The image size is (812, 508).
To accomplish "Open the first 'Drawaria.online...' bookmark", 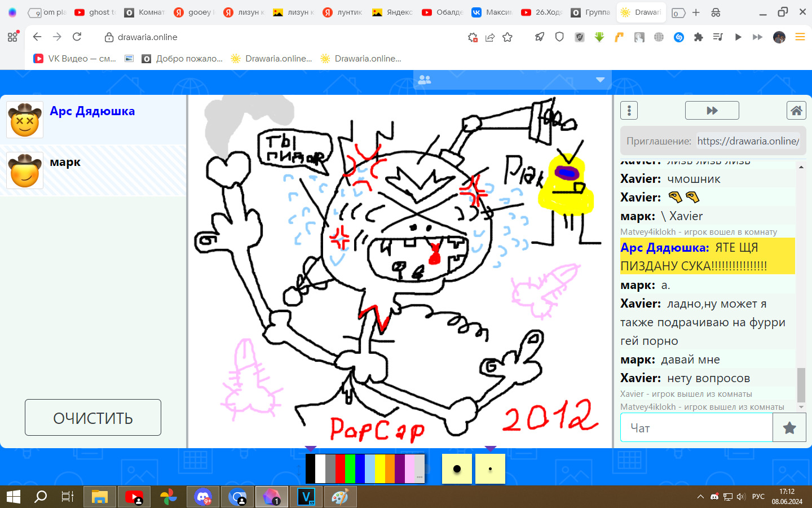I will tap(272, 58).
